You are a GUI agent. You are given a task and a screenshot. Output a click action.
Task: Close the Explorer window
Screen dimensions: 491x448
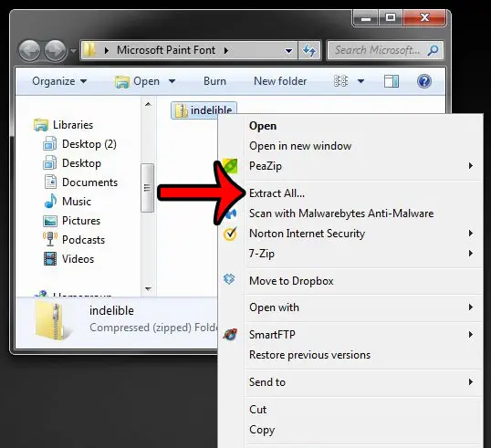tap(424, 17)
